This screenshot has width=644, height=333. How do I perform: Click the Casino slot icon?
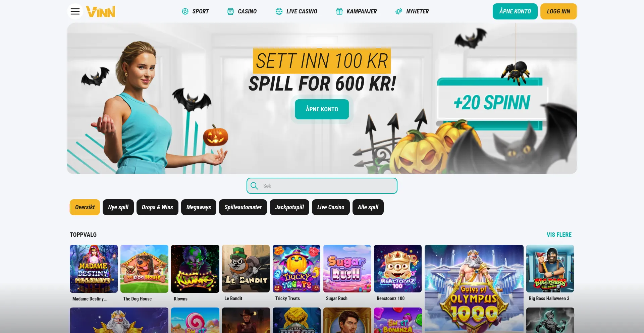230,11
